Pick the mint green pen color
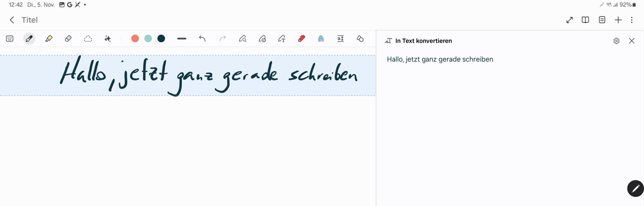The height and width of the screenshot is (206, 644). [x=148, y=39]
